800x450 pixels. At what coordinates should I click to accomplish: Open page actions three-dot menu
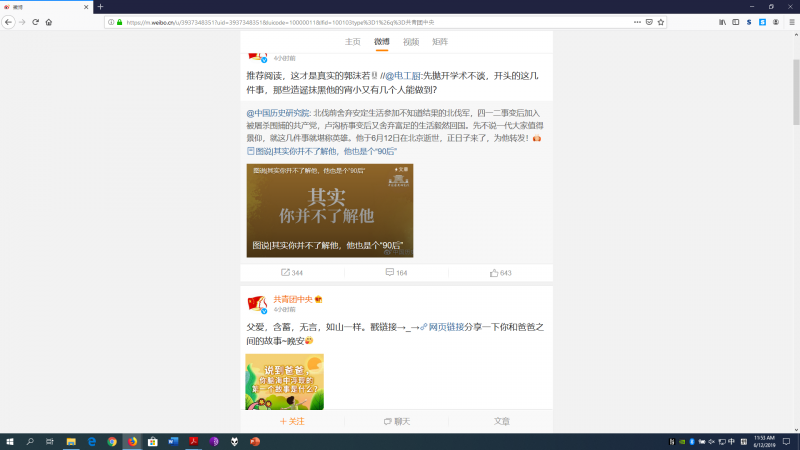[x=637, y=22]
